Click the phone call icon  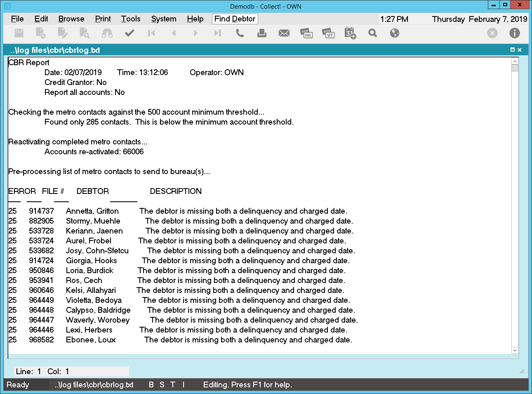[x=240, y=33]
